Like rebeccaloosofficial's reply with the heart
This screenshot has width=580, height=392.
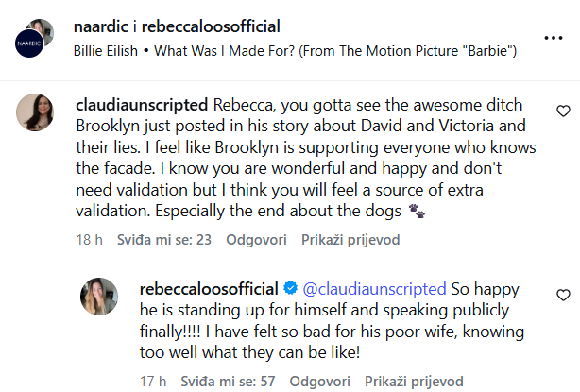click(x=564, y=296)
